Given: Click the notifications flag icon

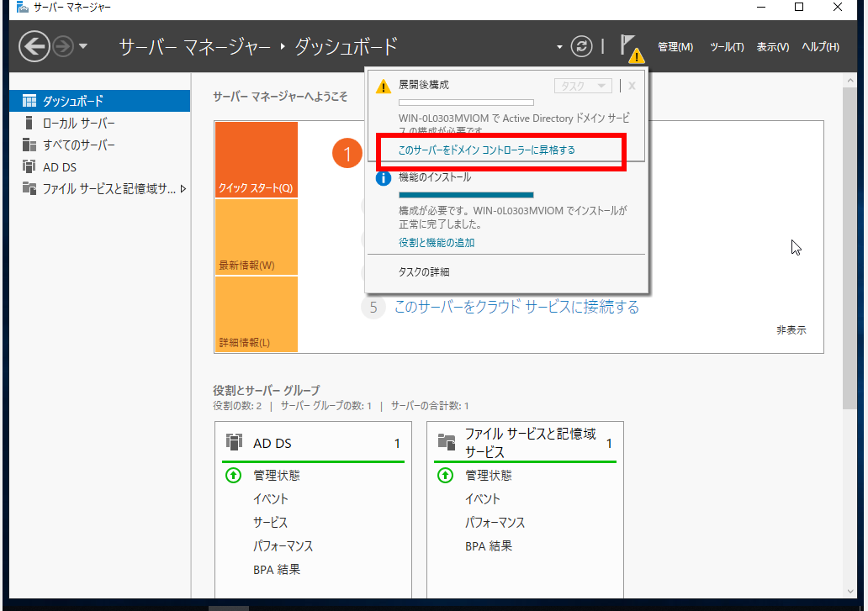Looking at the screenshot, I should tap(631, 48).
